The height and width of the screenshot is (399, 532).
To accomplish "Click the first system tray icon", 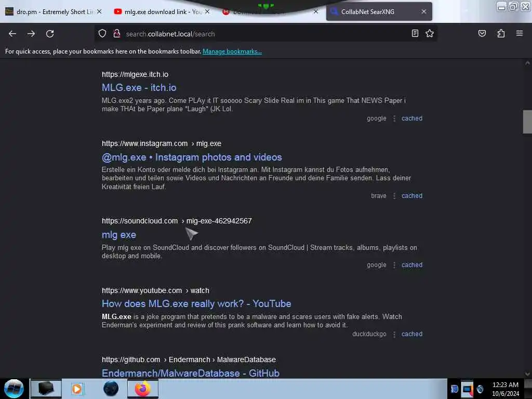I will pos(454,389).
